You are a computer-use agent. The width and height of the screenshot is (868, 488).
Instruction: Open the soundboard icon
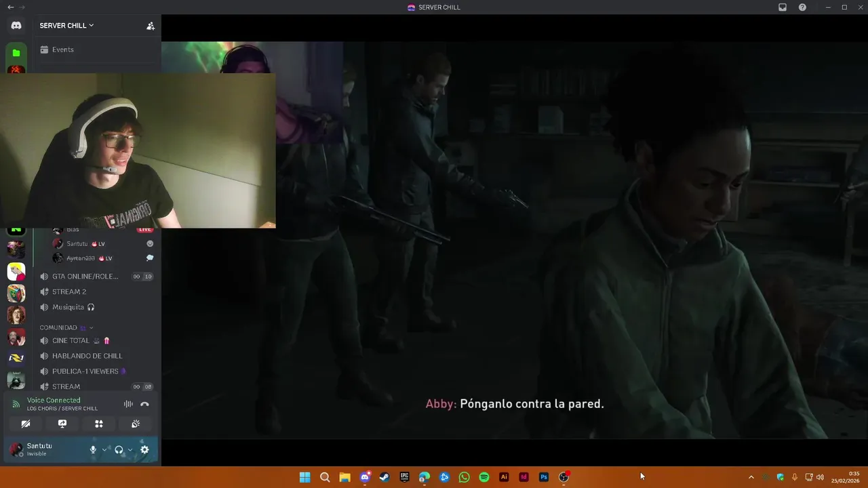[136, 424]
